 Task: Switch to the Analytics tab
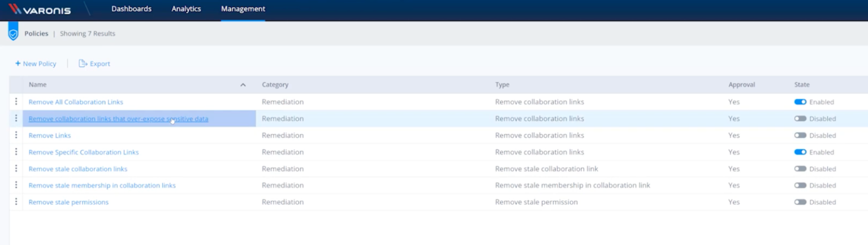point(186,9)
